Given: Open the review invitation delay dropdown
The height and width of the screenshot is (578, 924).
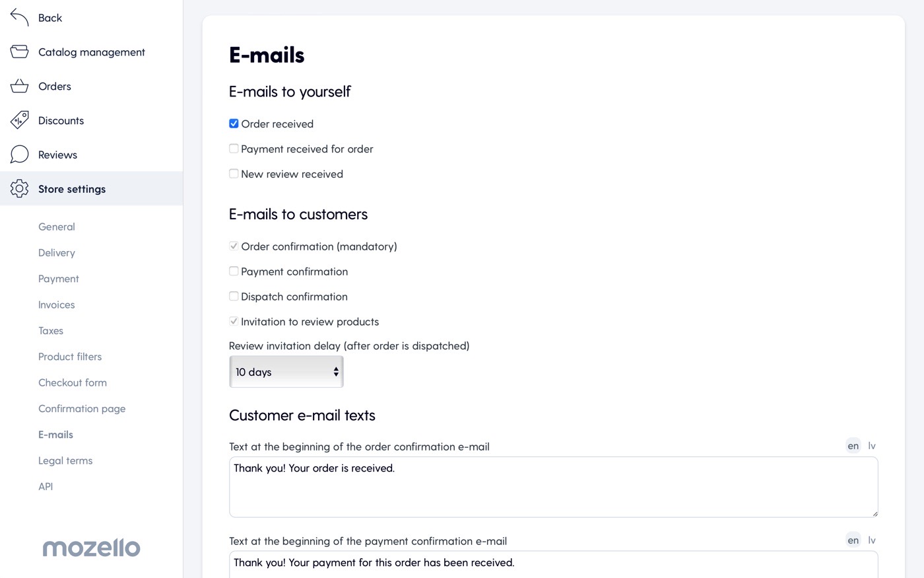Looking at the screenshot, I should (x=286, y=372).
